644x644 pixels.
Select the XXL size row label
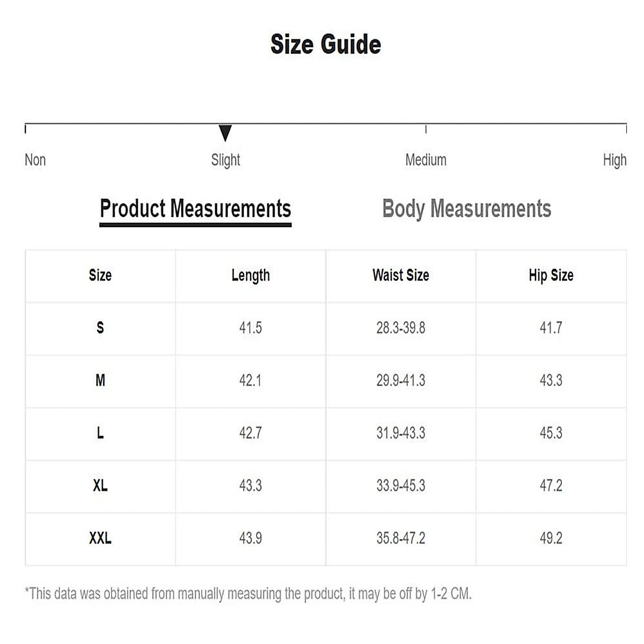click(100, 538)
